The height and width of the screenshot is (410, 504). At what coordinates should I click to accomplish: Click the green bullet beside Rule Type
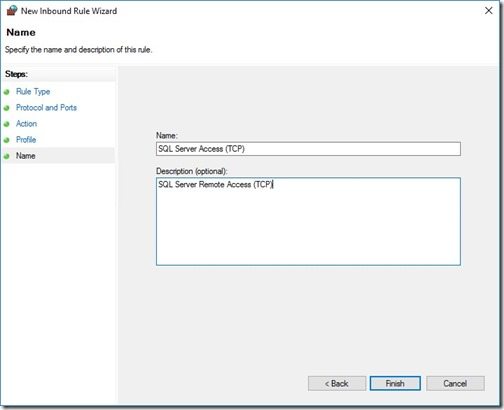click(x=7, y=92)
